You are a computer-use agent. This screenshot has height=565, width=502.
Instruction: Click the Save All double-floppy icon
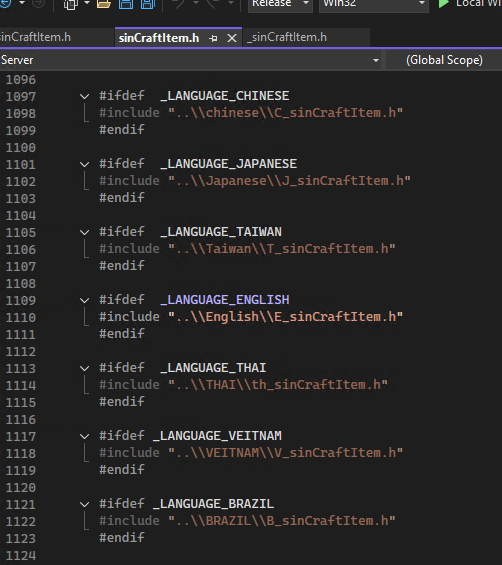[x=148, y=4]
